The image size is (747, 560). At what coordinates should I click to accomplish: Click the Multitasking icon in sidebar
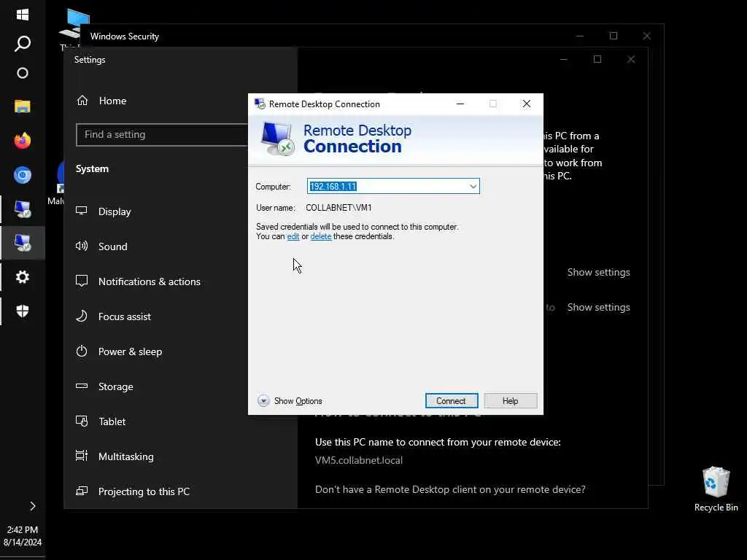point(82,456)
